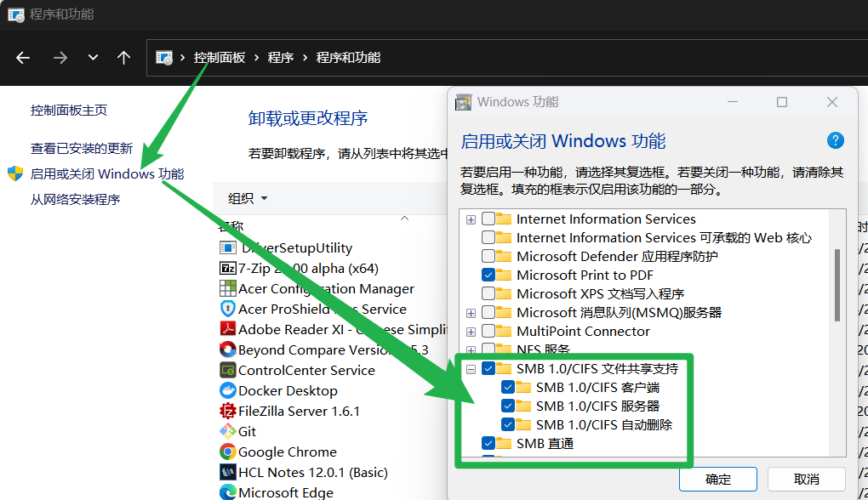Click the sort arrow above name column

(405, 219)
